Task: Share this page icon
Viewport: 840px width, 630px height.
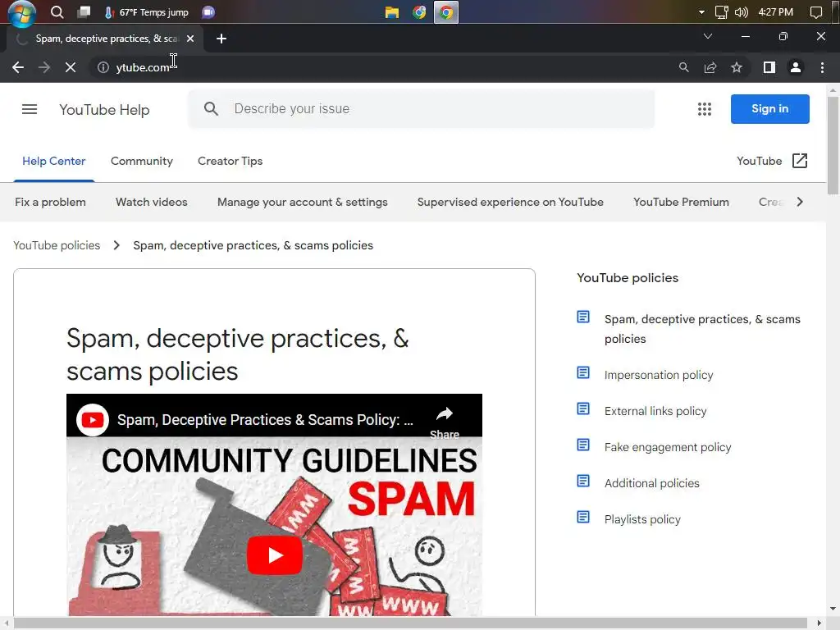Action: coord(710,67)
